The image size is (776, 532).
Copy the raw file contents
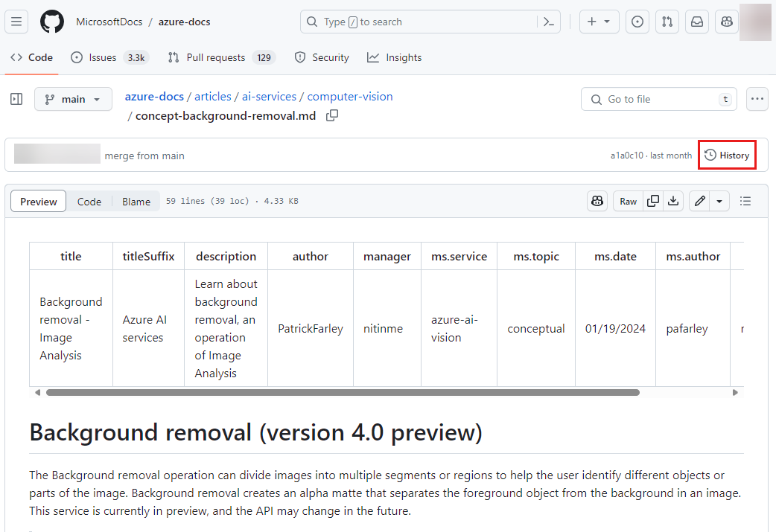pyautogui.click(x=652, y=201)
